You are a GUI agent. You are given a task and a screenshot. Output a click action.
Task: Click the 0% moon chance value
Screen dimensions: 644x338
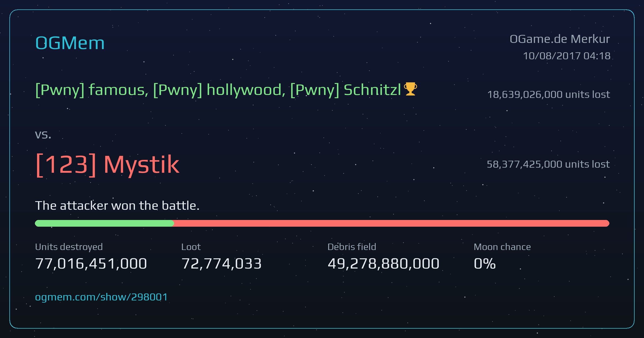coord(485,263)
